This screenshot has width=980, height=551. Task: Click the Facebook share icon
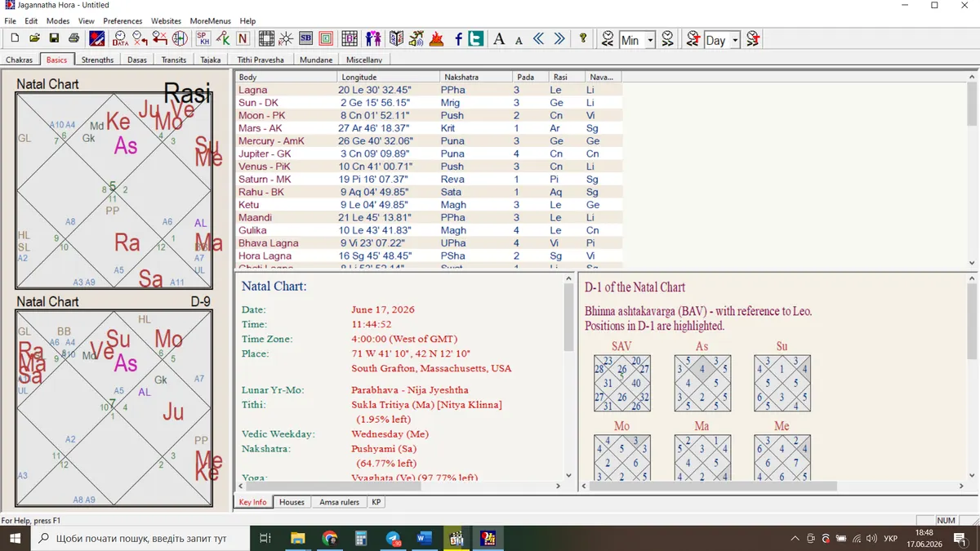[x=459, y=38]
